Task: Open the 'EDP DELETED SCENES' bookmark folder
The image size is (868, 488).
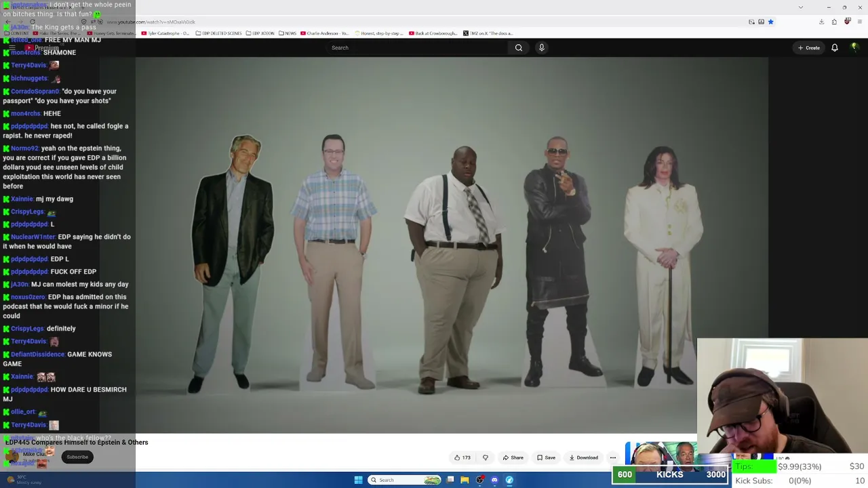Action: click(x=218, y=33)
